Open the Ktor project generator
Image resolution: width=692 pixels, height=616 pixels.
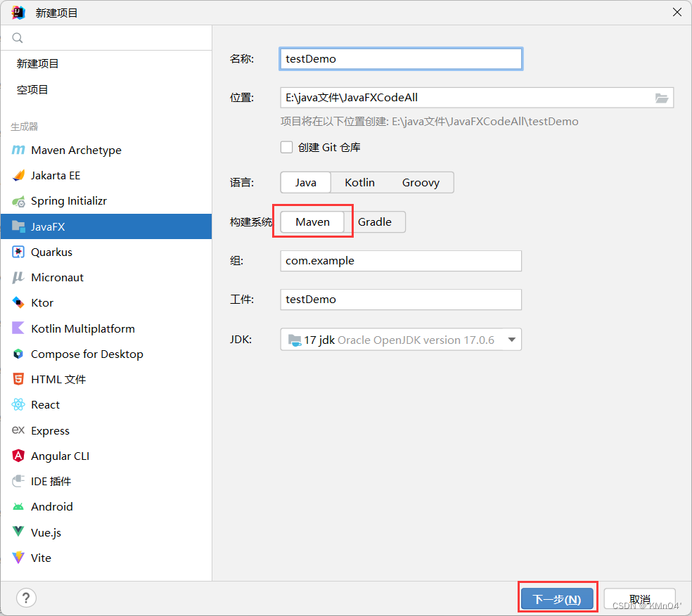click(x=44, y=302)
